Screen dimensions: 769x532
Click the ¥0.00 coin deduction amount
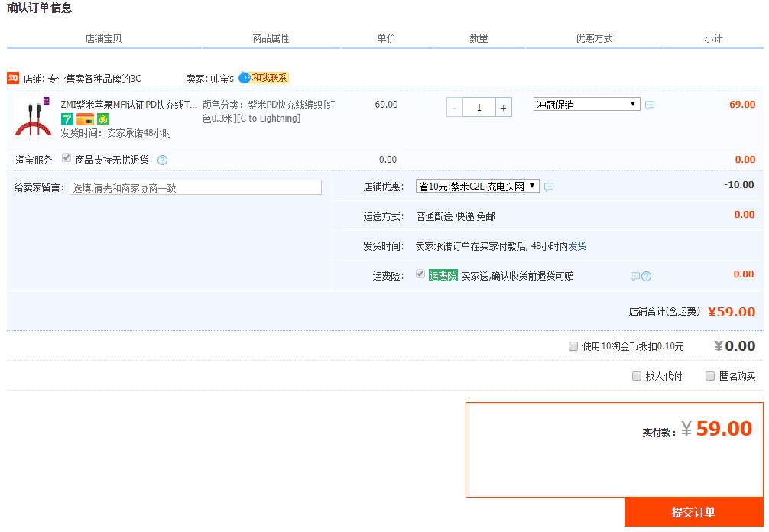(x=735, y=346)
